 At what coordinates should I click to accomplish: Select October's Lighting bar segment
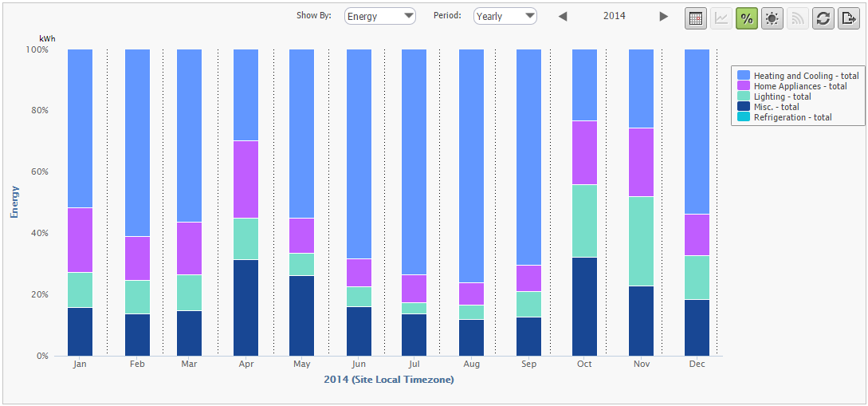pos(585,221)
